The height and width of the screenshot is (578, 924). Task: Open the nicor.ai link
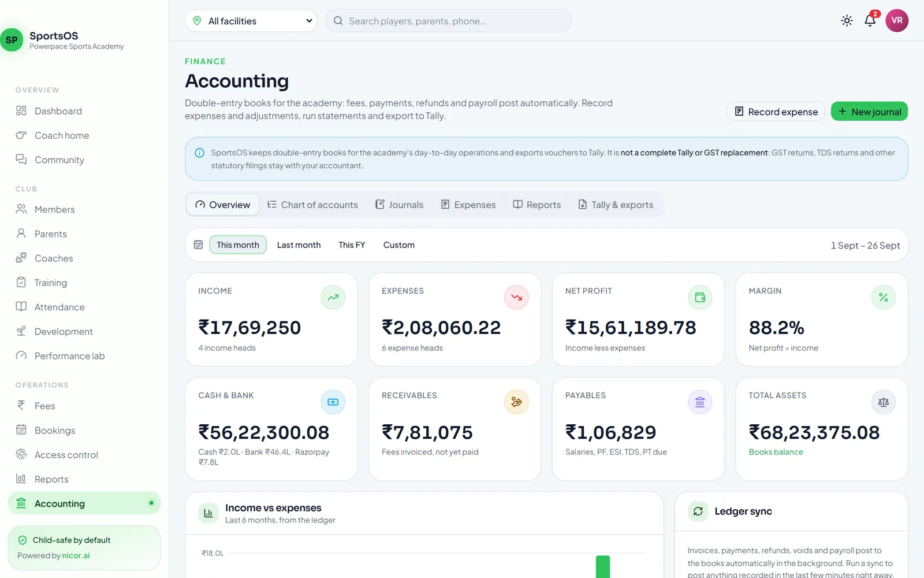(x=76, y=556)
